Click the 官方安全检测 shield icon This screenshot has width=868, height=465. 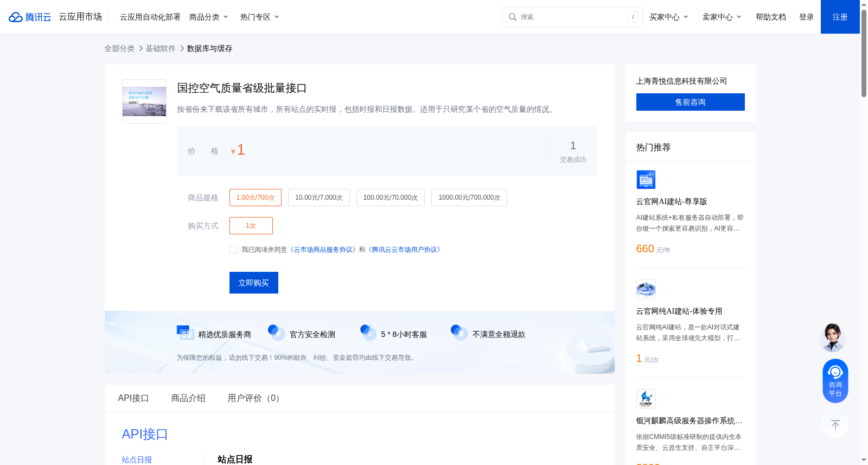277,333
